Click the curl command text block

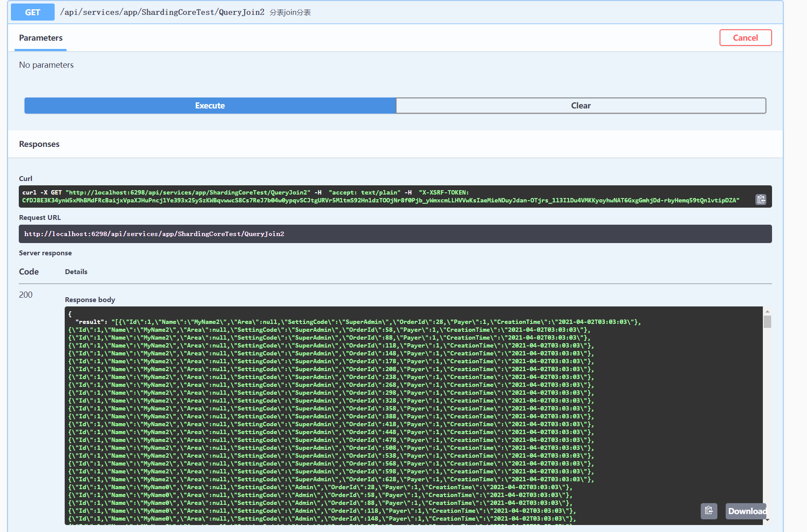coord(380,196)
